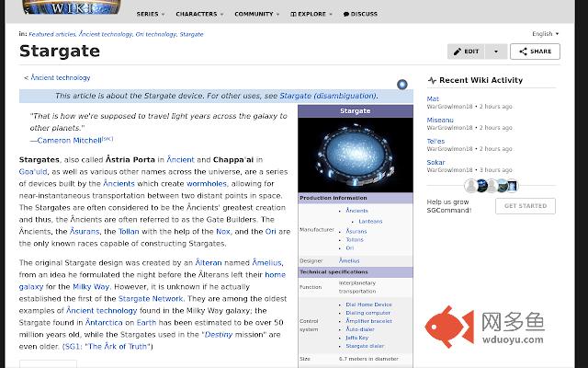
Task: Open the Cameron Mitchell link
Action: 70,141
